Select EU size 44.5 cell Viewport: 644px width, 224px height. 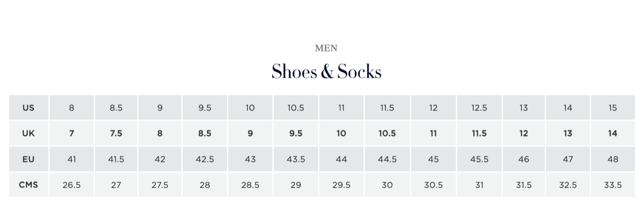tap(387, 159)
